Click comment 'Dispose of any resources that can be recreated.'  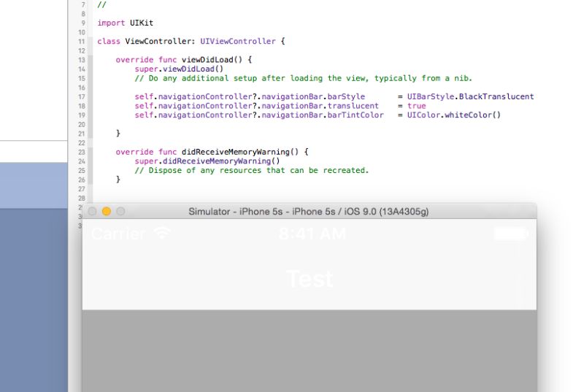tap(251, 171)
